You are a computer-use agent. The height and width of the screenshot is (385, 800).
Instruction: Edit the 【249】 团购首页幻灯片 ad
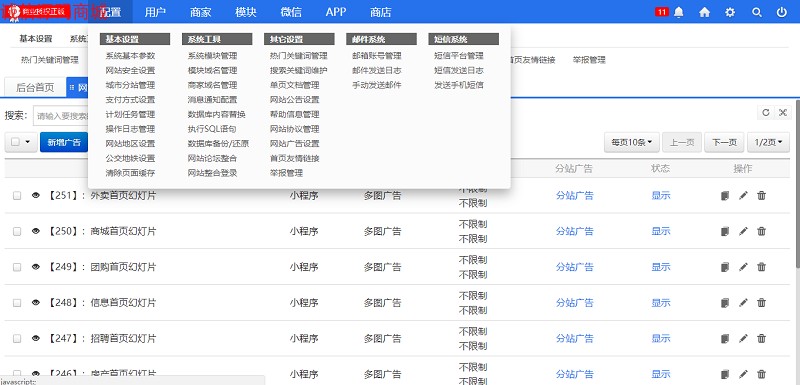click(x=743, y=267)
